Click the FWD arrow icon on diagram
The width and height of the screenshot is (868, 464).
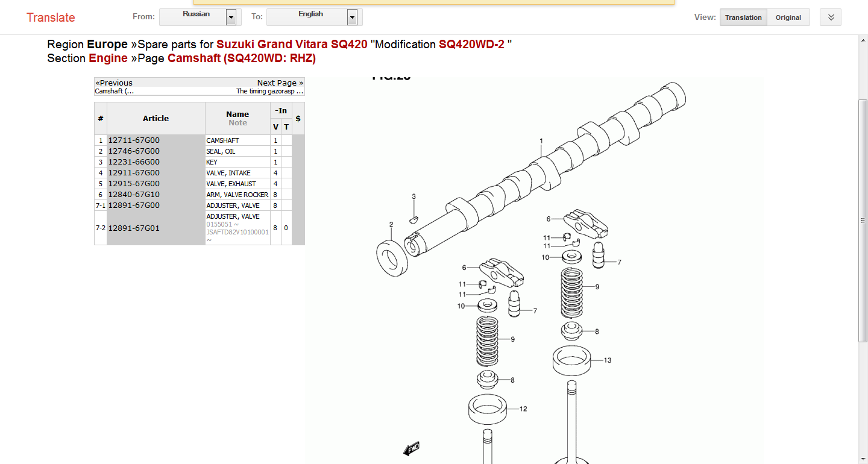pos(411,449)
